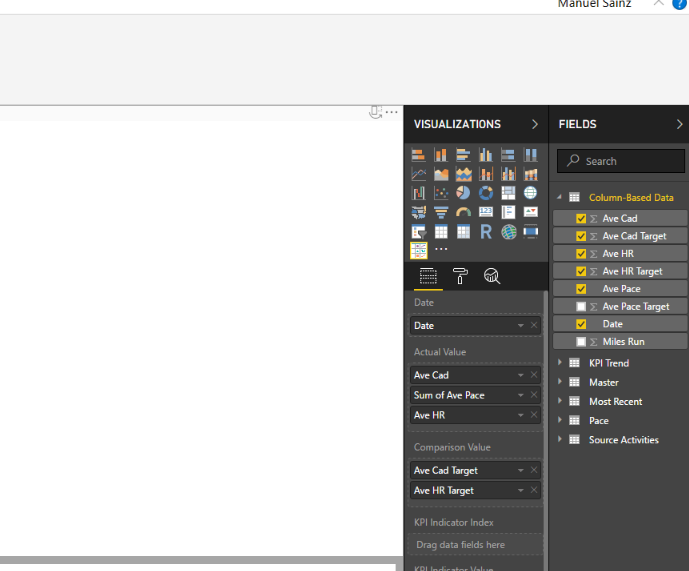Select the highlighted custom KPI grid visual
The image size is (689, 571).
coord(418,251)
